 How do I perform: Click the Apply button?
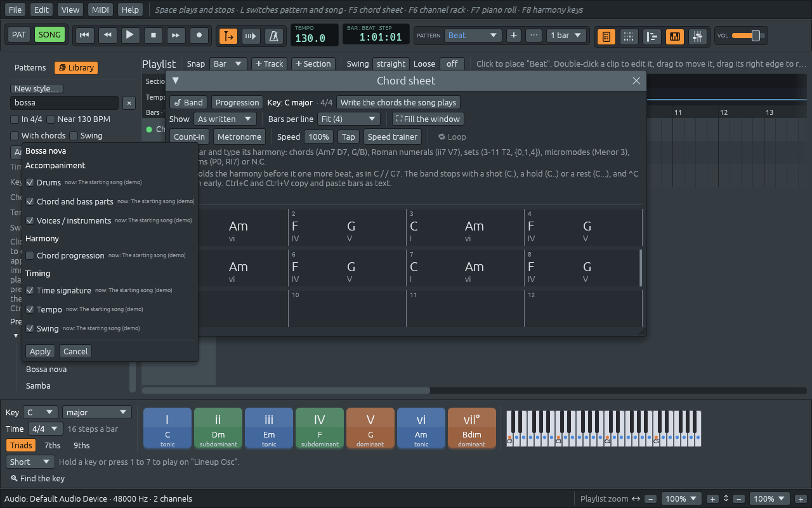pyautogui.click(x=40, y=351)
